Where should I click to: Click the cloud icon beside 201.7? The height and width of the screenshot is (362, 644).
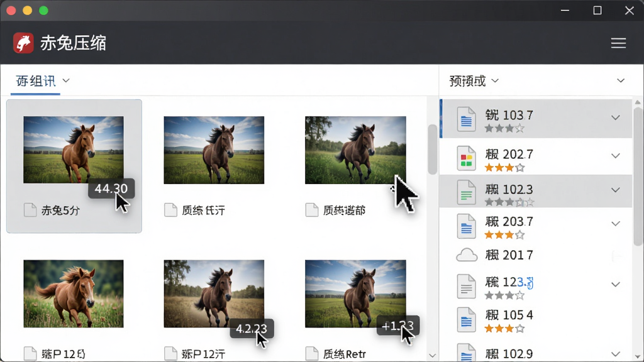(467, 255)
